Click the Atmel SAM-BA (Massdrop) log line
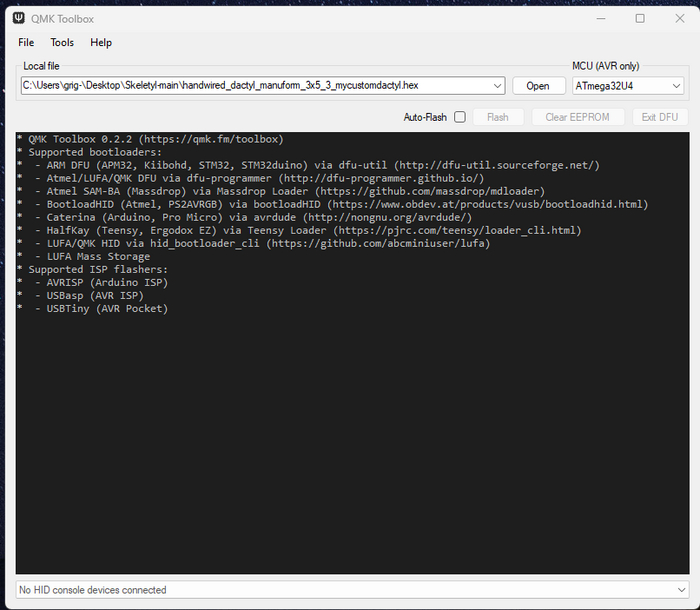 click(x=281, y=191)
